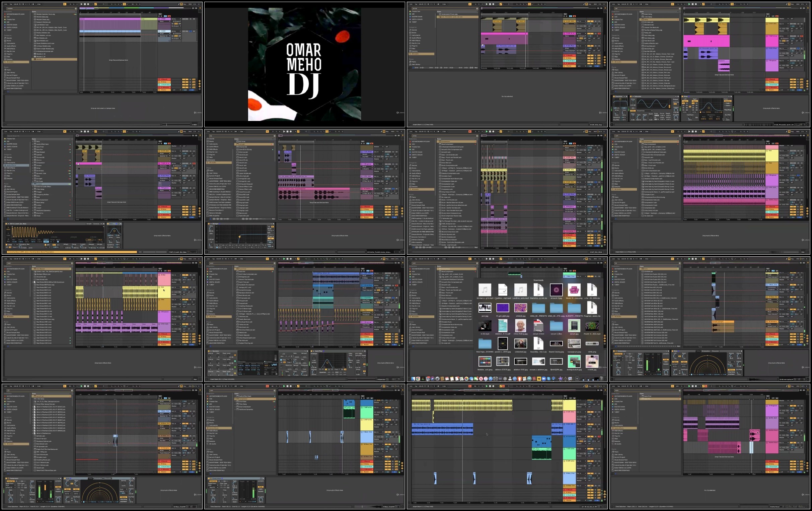
Task: Expand the Chorus folder in the Audio Effects list
Action: coord(32,160)
